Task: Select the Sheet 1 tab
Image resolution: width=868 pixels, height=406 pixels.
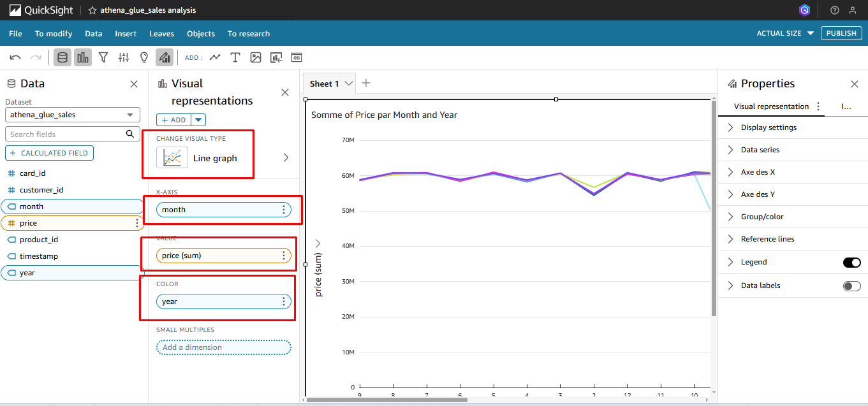Action: 324,83
